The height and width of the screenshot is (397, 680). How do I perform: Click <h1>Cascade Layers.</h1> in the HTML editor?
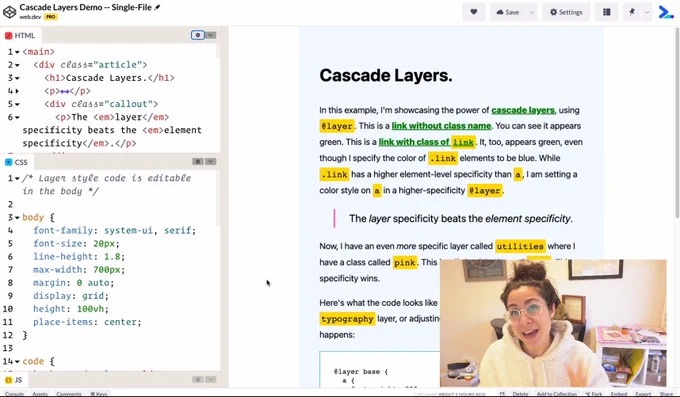[109, 78]
